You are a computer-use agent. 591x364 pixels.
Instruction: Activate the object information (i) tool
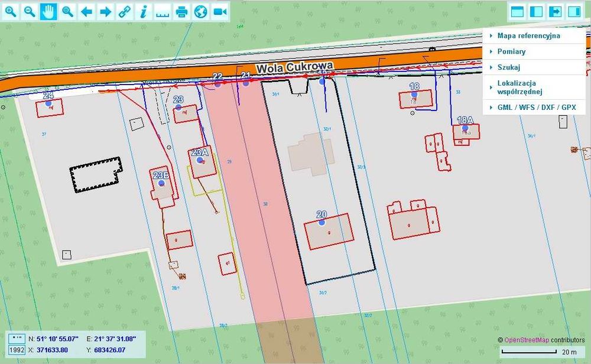[x=144, y=12]
